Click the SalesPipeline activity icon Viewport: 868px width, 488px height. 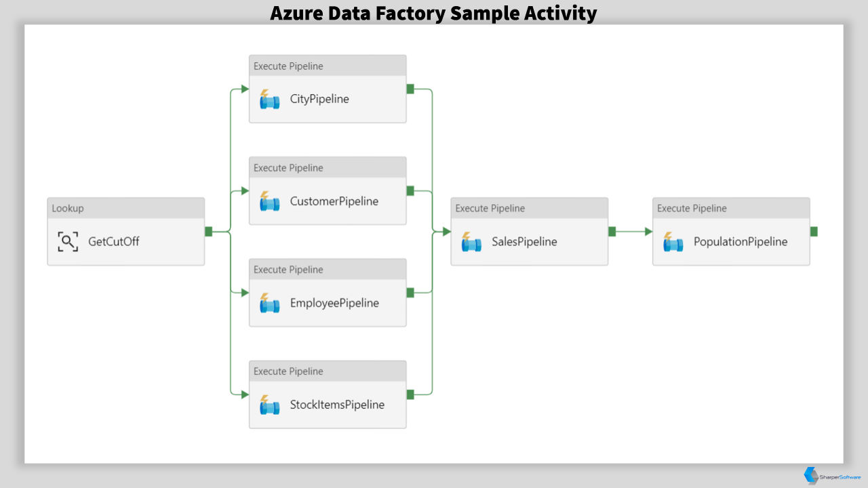point(471,241)
